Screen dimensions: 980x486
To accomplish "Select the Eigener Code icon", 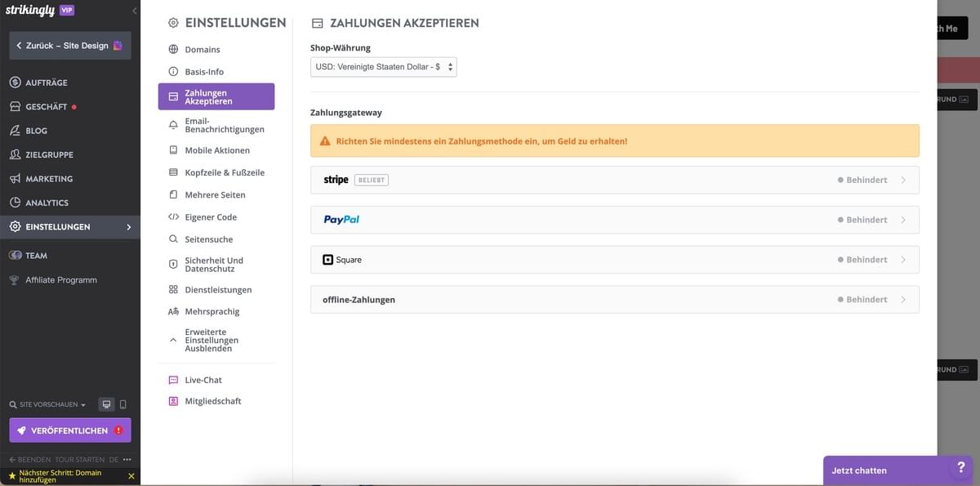I will [x=171, y=216].
